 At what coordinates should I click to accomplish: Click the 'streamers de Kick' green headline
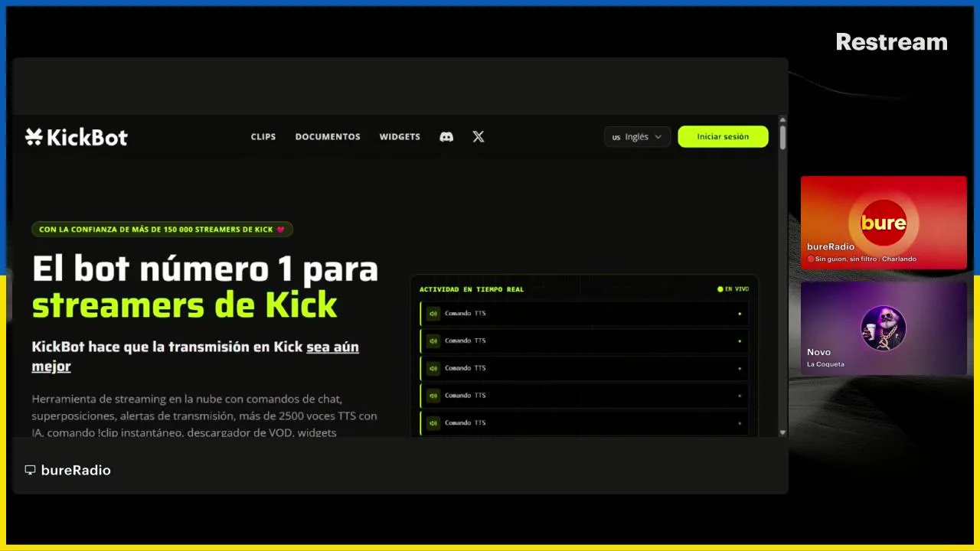tap(185, 305)
